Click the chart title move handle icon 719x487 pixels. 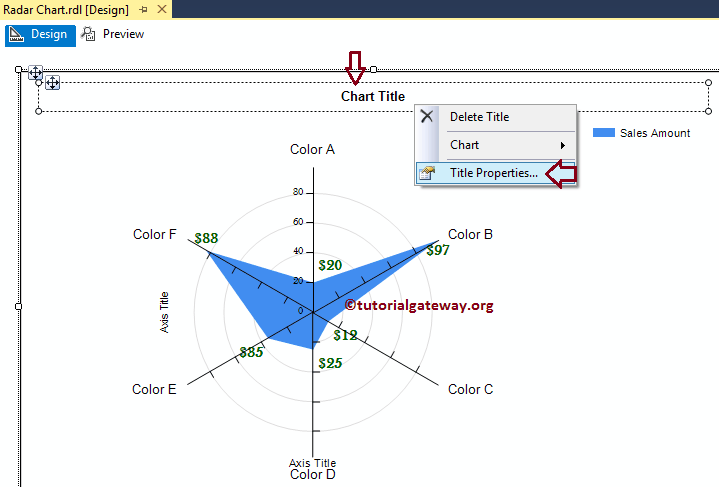pos(53,83)
